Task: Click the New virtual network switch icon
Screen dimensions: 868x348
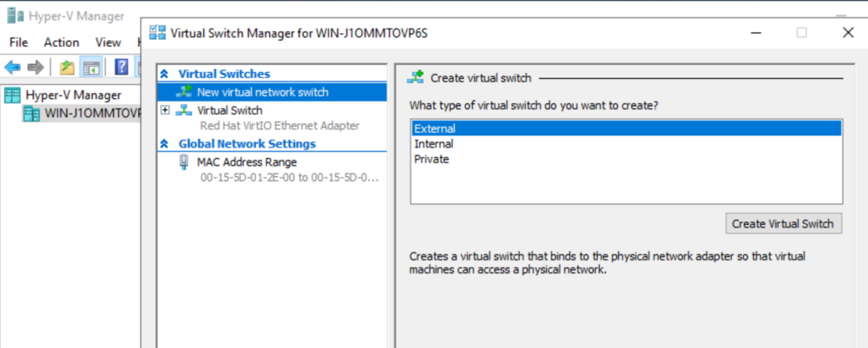Action: [x=184, y=92]
